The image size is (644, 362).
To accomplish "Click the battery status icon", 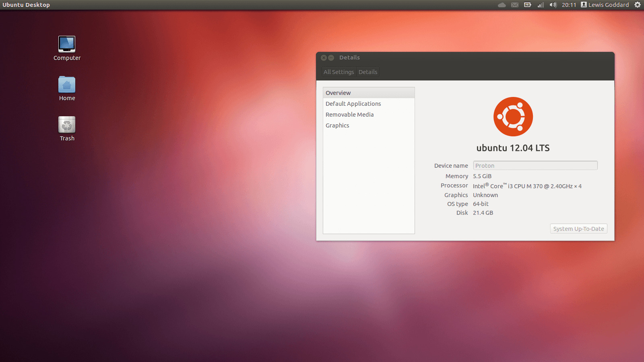I will [x=527, y=5].
